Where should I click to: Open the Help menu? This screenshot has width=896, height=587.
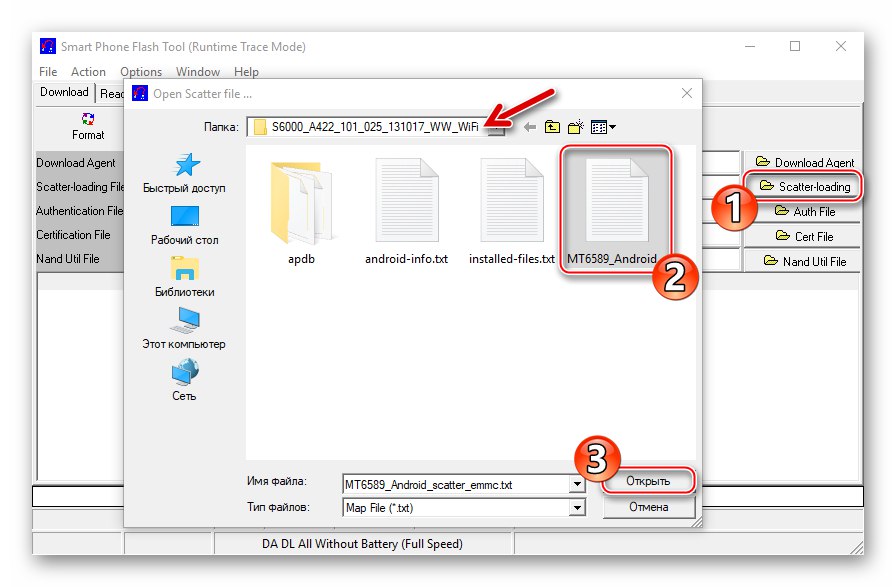246,71
